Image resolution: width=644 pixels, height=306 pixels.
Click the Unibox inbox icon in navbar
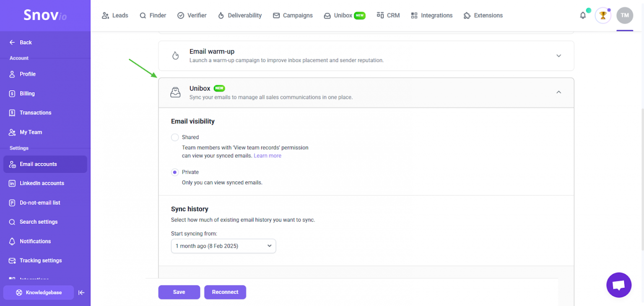[x=327, y=16]
